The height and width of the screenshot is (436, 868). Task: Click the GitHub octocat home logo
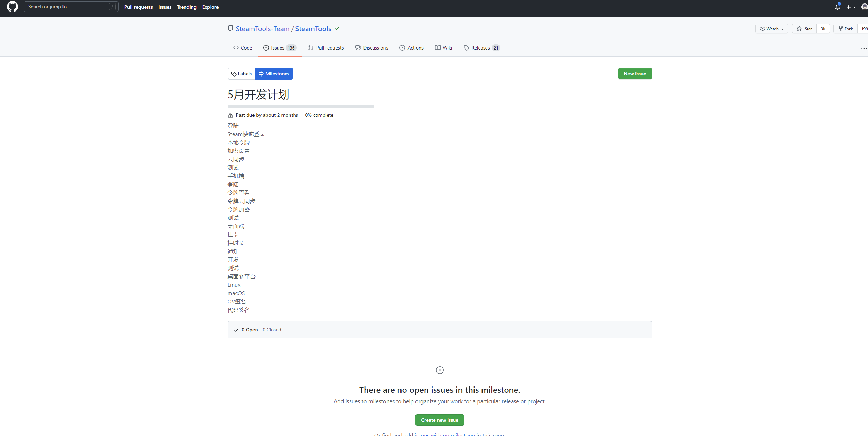point(12,7)
